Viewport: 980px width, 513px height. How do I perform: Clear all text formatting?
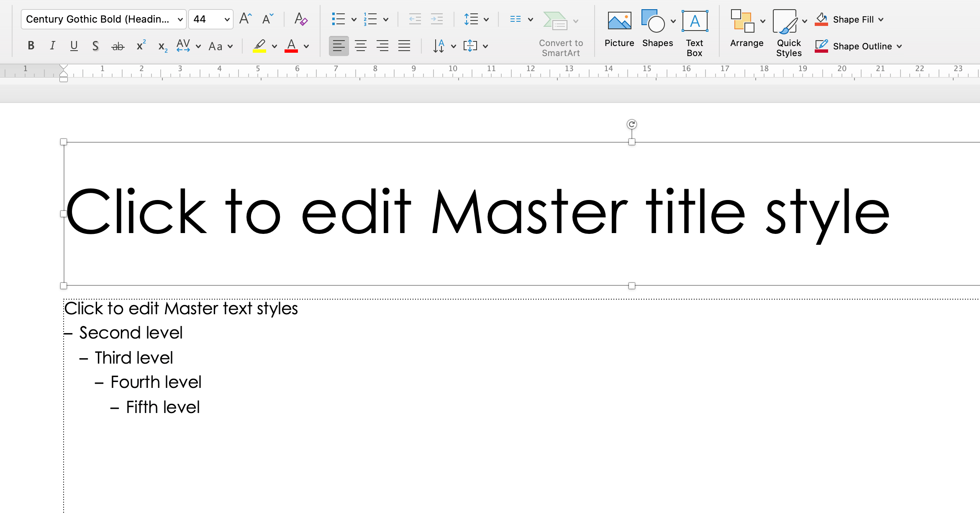(301, 19)
